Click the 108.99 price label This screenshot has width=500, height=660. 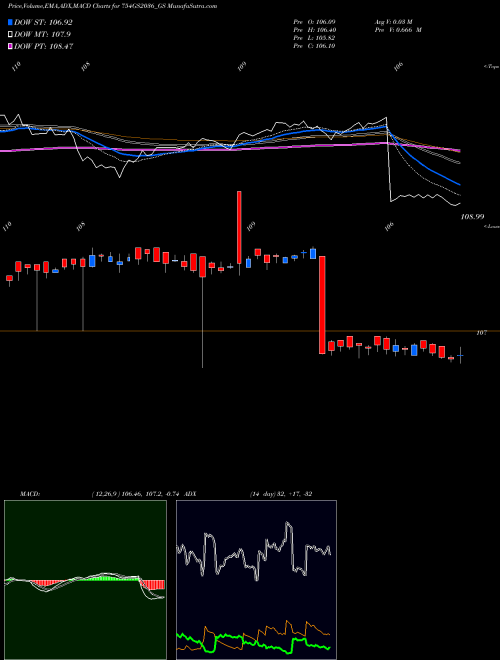coord(473,217)
